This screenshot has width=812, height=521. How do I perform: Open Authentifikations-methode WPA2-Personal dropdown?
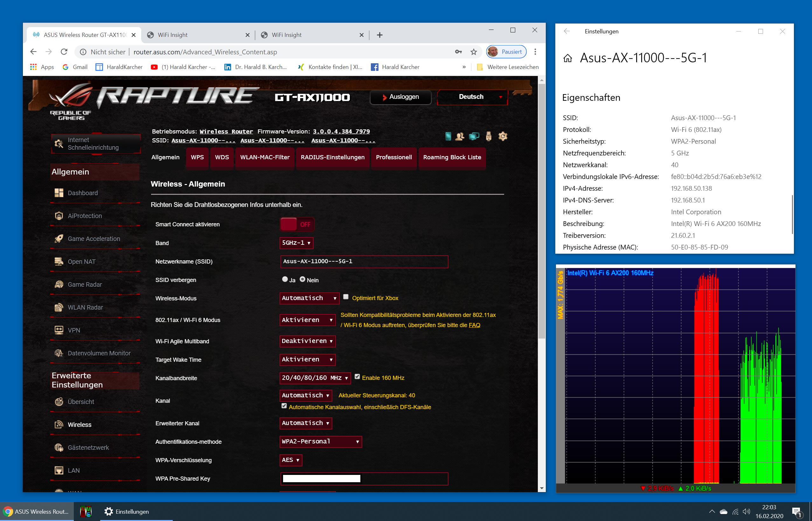click(320, 442)
